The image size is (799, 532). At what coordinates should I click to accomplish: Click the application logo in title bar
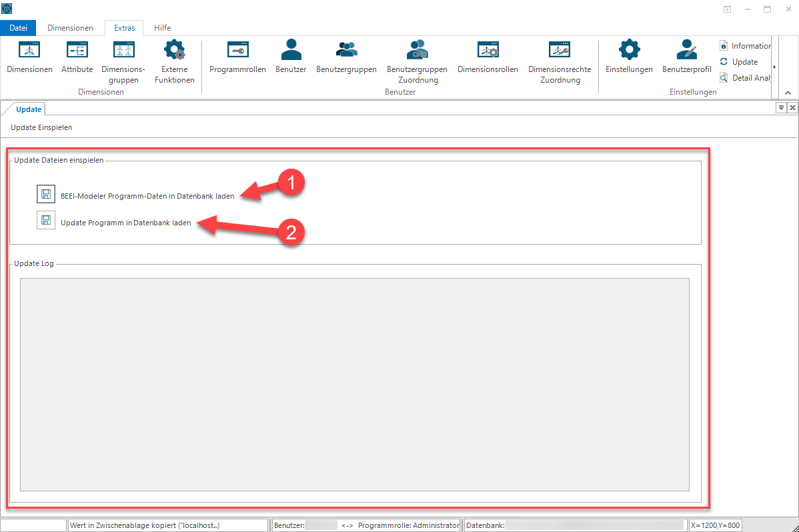click(7, 9)
